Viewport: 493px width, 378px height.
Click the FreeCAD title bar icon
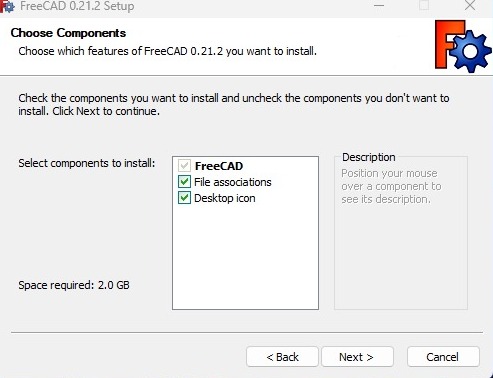[7, 6]
